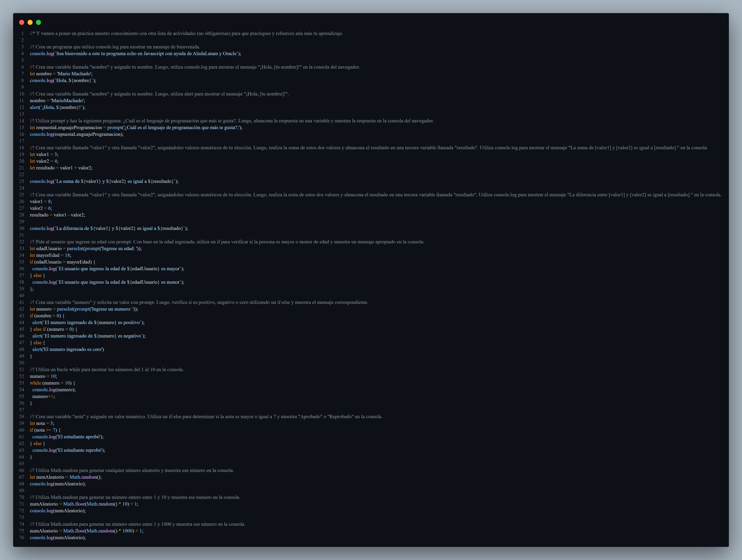Click the alert line ending 'es positivo'

pos(89,323)
